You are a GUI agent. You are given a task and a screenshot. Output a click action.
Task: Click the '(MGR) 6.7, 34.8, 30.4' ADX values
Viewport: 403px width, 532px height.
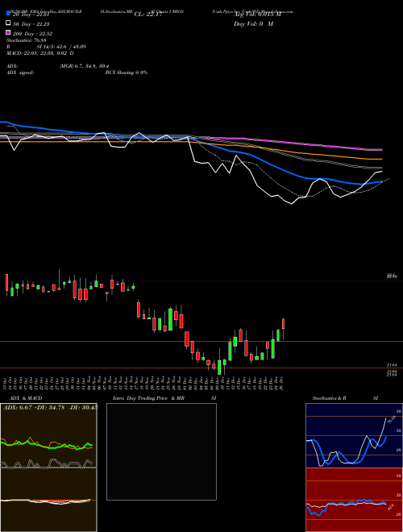[84, 66]
